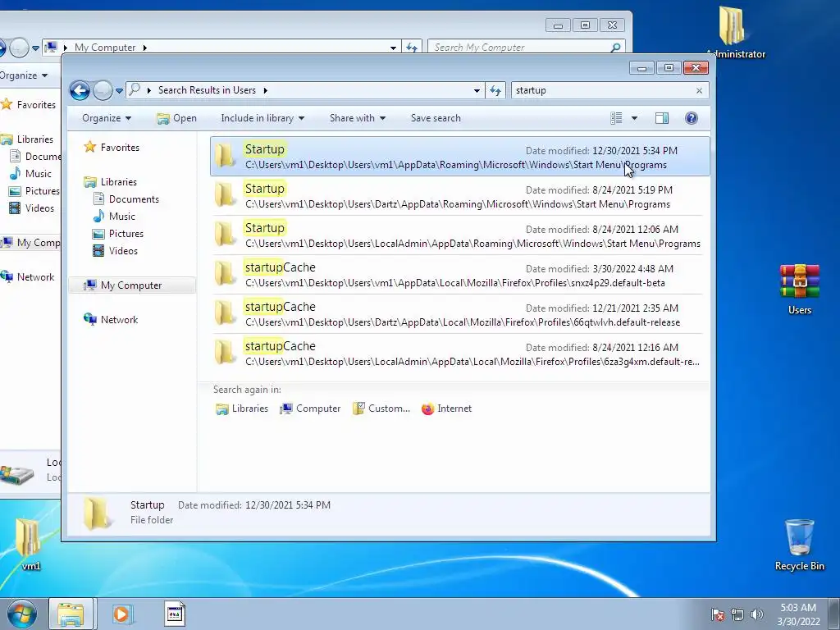Screen dimensions: 840x630
Task: Click the network tray icon
Action: (737, 614)
